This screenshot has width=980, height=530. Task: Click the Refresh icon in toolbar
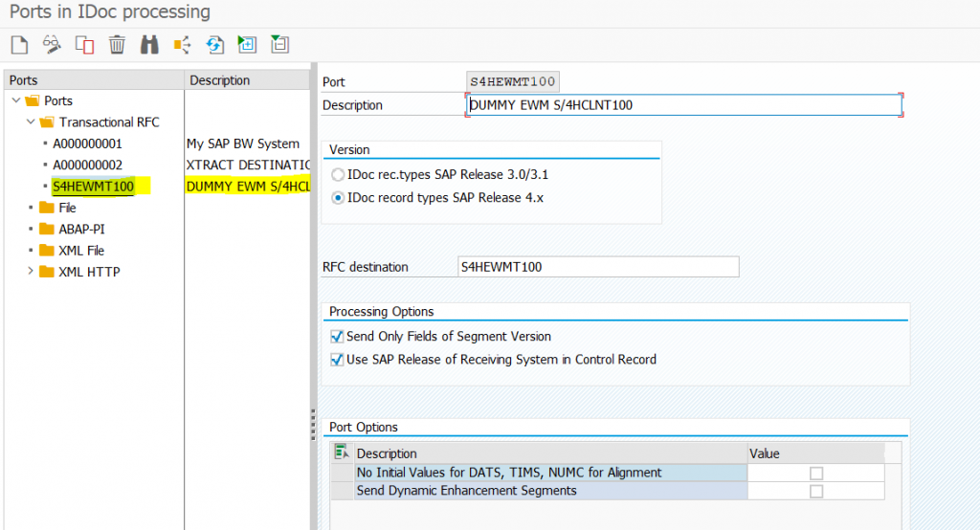tap(214, 45)
